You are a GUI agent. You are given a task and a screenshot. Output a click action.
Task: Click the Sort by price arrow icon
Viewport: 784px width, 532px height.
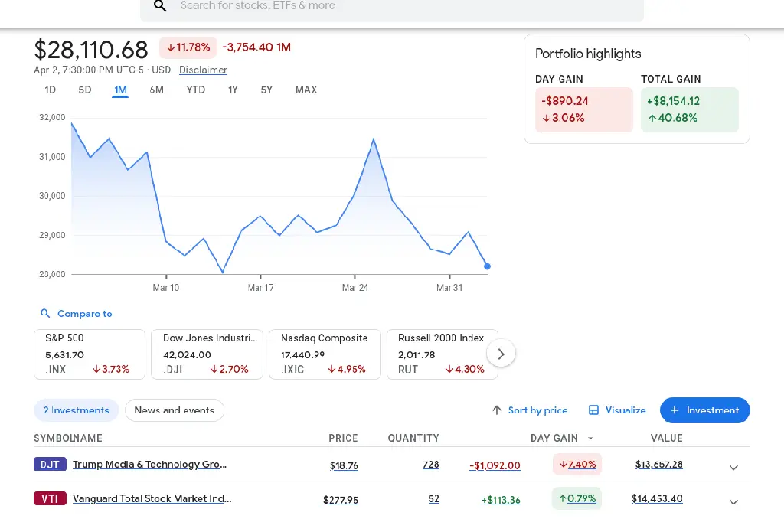[x=497, y=410]
